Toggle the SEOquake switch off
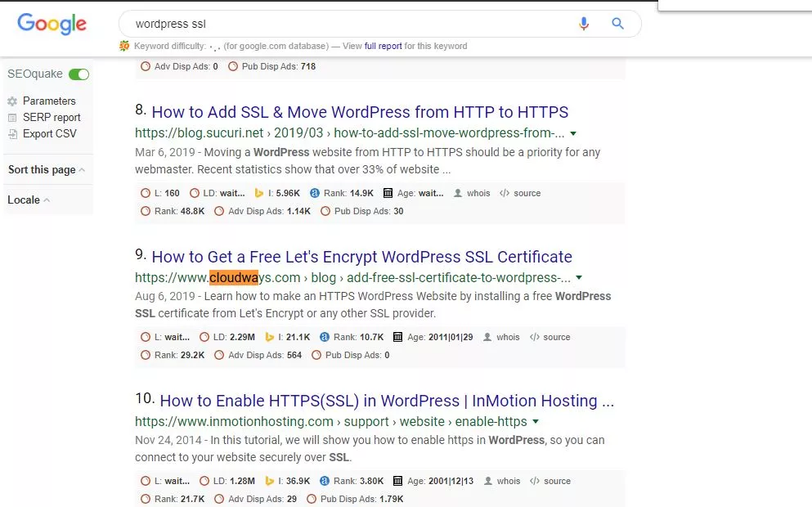The height and width of the screenshot is (507, 812). (x=79, y=74)
